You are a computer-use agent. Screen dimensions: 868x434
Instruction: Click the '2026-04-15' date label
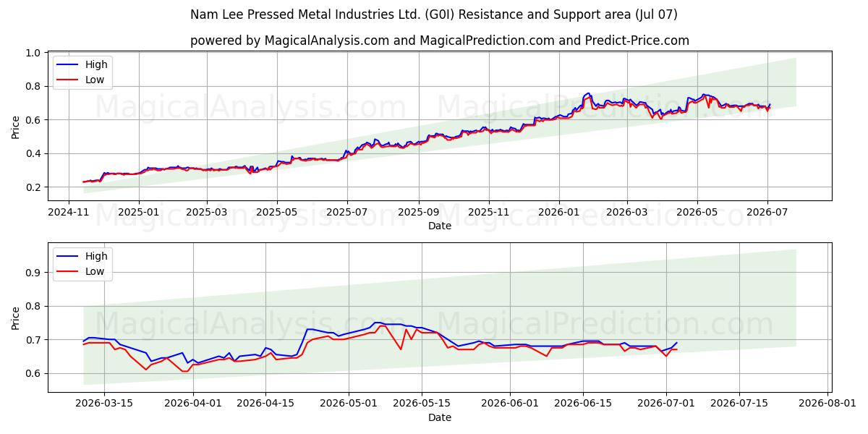point(265,404)
